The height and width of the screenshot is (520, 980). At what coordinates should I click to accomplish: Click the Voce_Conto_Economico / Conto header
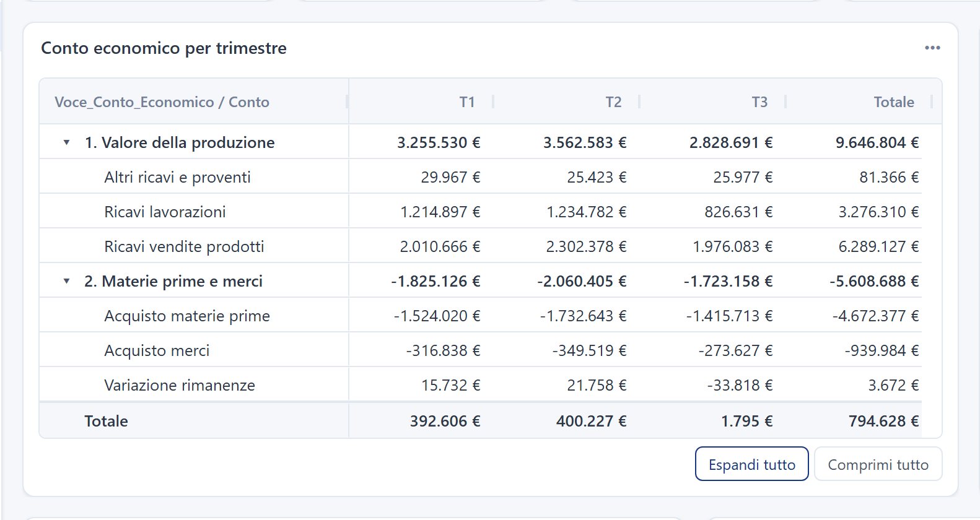point(162,102)
